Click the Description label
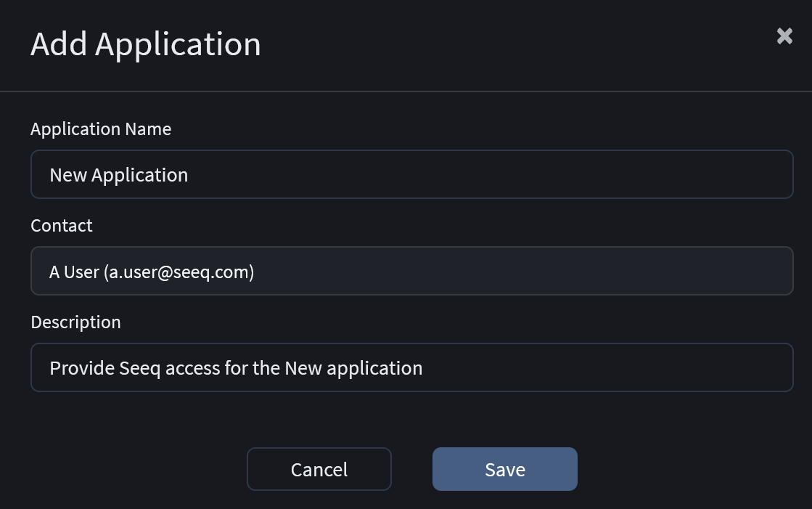812x509 pixels. (x=75, y=322)
